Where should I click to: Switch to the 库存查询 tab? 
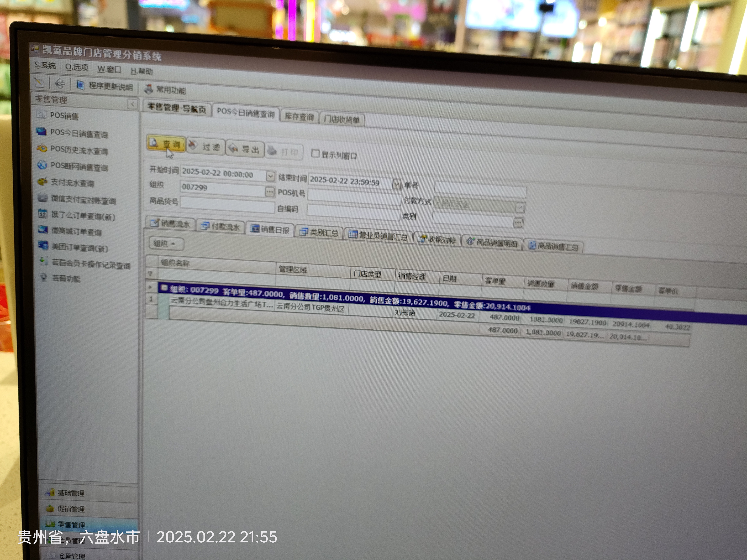pyautogui.click(x=299, y=117)
